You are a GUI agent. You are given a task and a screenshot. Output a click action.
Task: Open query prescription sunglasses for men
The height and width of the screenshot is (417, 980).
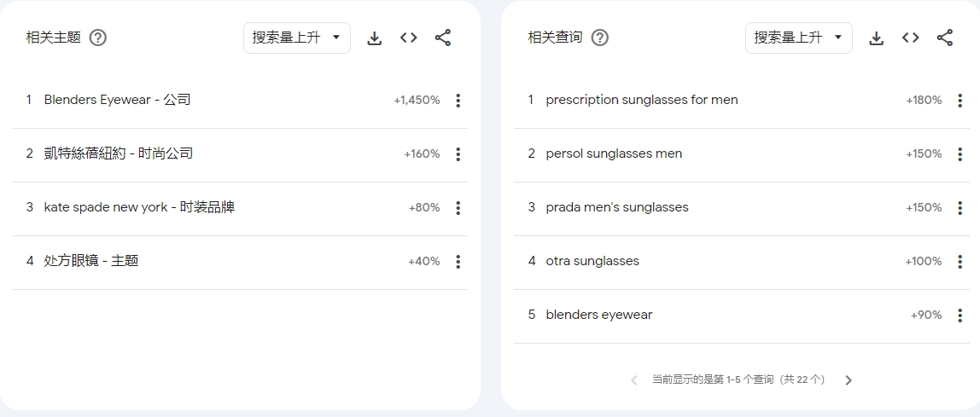click(x=642, y=100)
